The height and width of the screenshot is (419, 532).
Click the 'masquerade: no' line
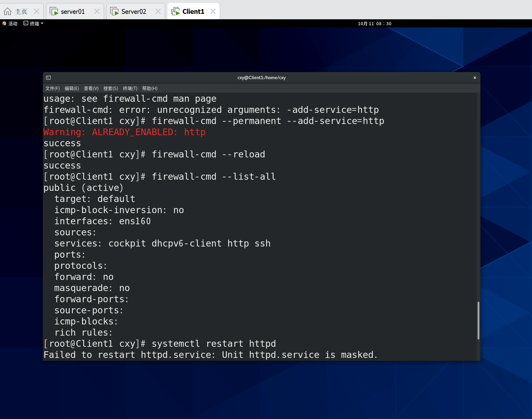coord(92,288)
